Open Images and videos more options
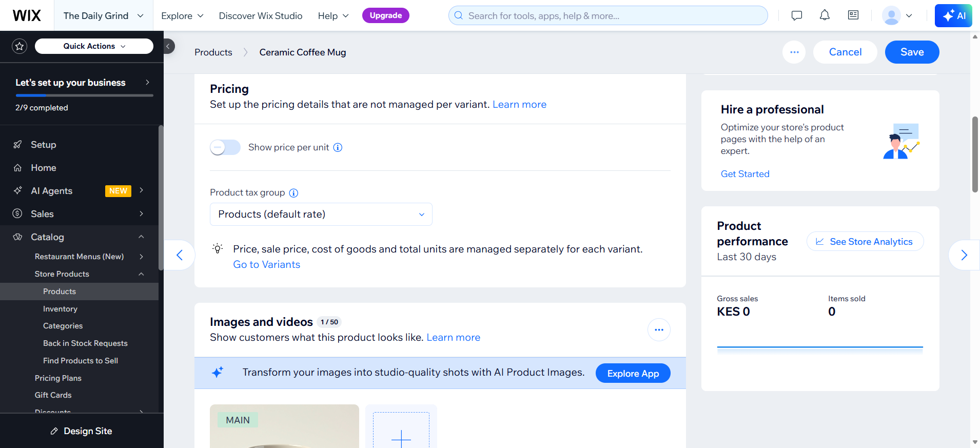 click(x=659, y=329)
